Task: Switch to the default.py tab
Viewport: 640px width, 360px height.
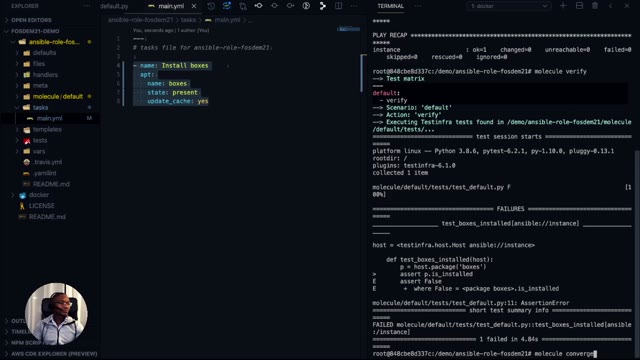Action: tap(114, 6)
